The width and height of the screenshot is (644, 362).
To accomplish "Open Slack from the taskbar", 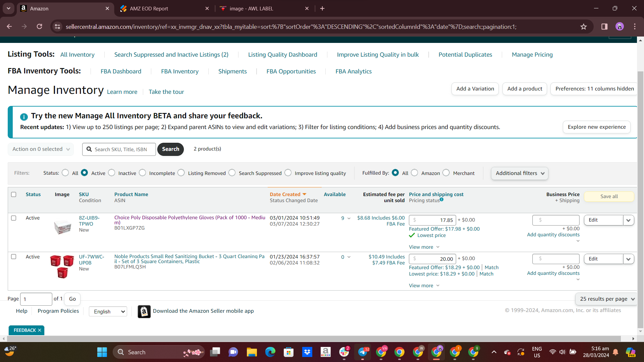I will (x=344, y=352).
